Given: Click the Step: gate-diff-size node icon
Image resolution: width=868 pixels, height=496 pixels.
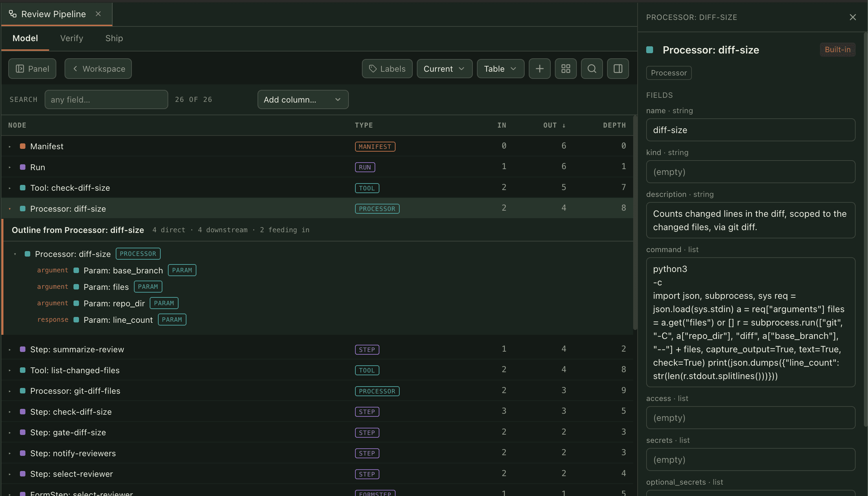Looking at the screenshot, I should pos(23,432).
